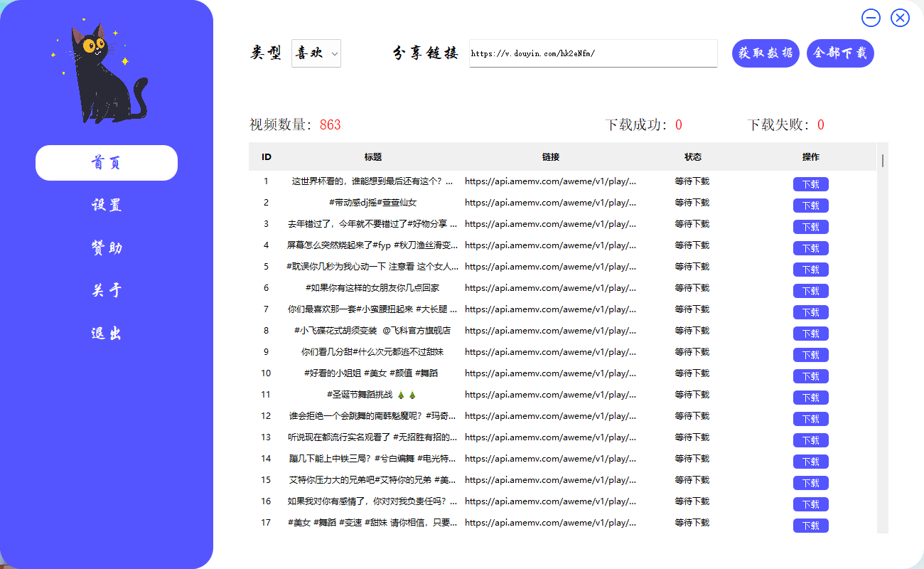Select title 这世界杯看的，谁能想到最后还有这个
The width and height of the screenshot is (924, 569).
372,181
